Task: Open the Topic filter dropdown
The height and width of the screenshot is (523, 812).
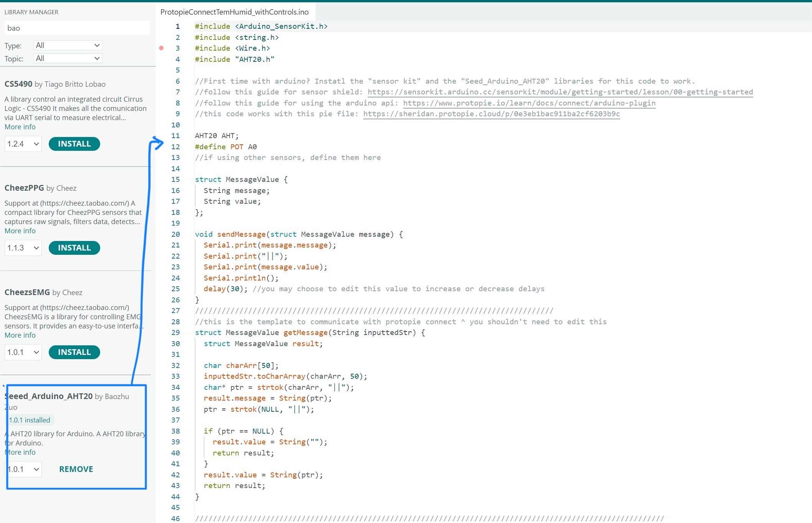Action: pos(68,58)
